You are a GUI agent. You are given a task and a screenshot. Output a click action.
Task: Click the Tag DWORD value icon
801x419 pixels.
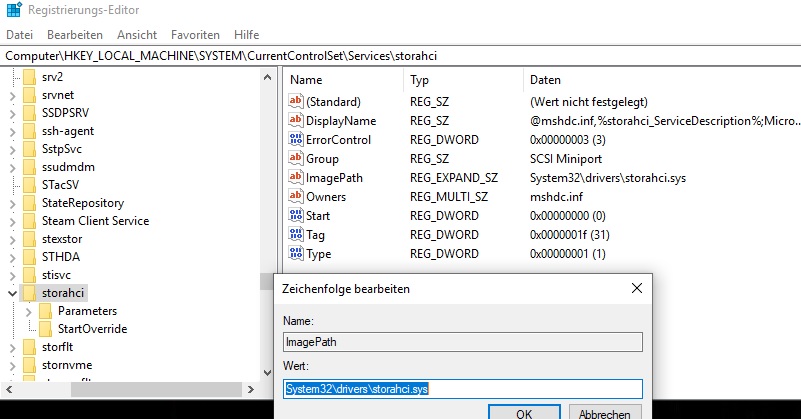click(296, 234)
